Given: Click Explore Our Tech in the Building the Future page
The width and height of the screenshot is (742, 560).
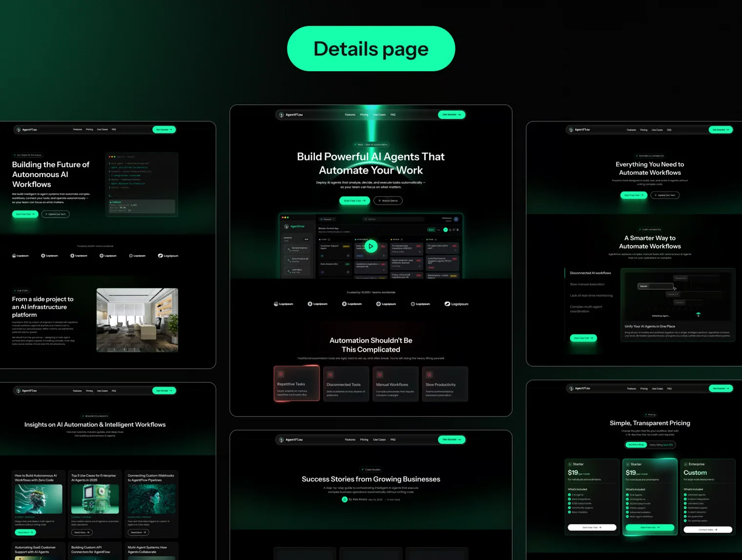Looking at the screenshot, I should 56,214.
